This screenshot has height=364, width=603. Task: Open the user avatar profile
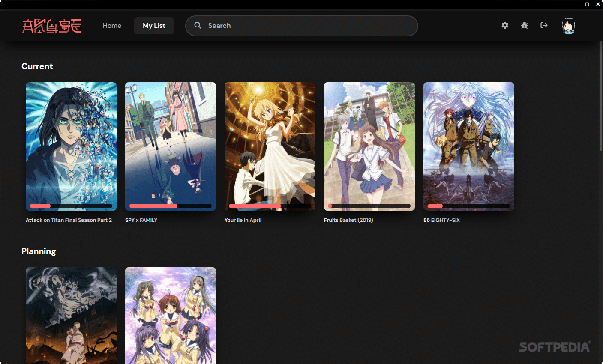(568, 26)
